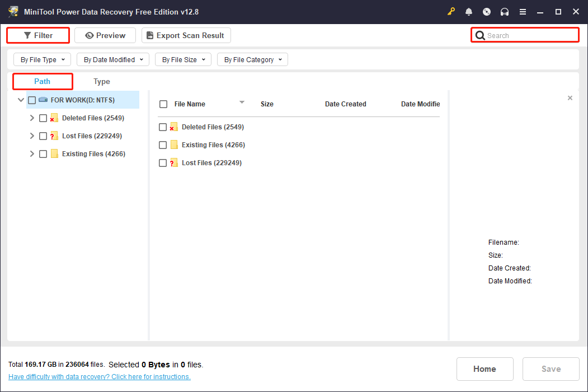
Task: Open the hamburger menu in title bar
Action: click(523, 11)
